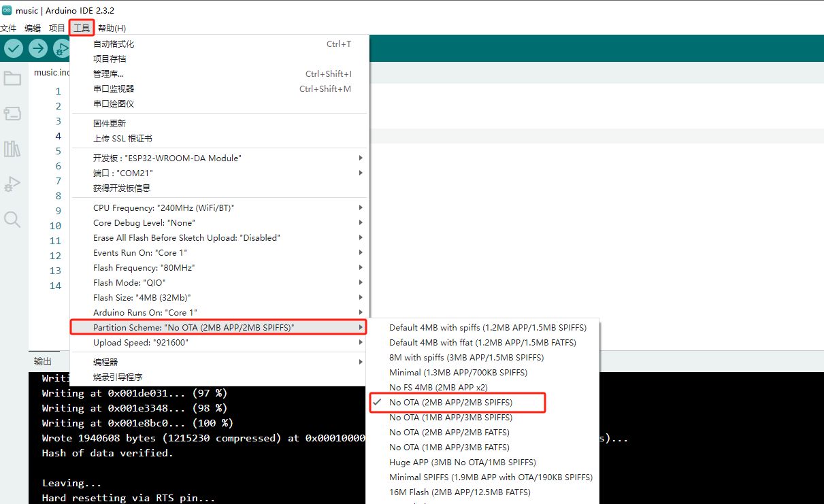Click the Upload arrow toolbar button
Image resolution: width=824 pixels, height=504 pixels.
click(x=38, y=48)
